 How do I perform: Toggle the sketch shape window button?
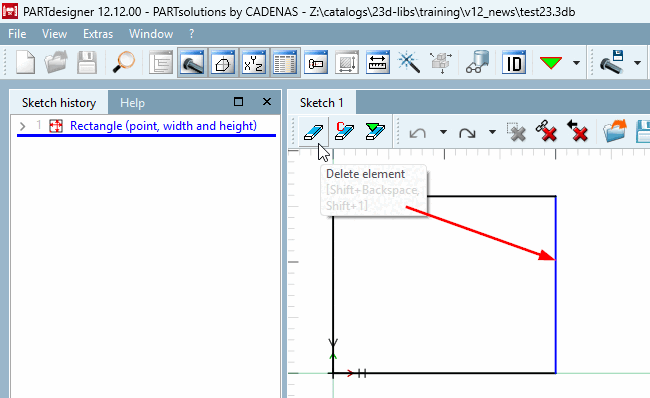pos(223,63)
